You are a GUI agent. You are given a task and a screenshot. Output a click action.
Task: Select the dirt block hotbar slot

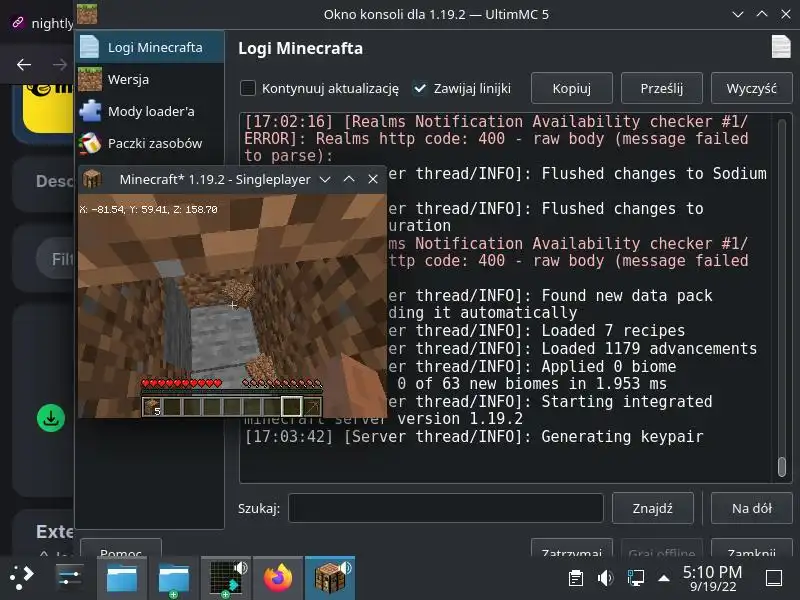(152, 407)
